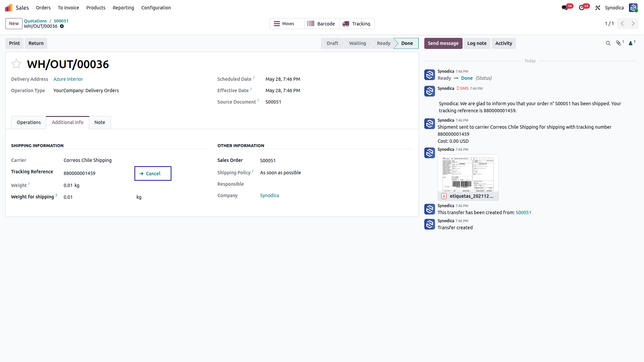This screenshot has width=644, height=362.
Task: Click the carrier Correos Chile Shipping
Action: (88, 160)
